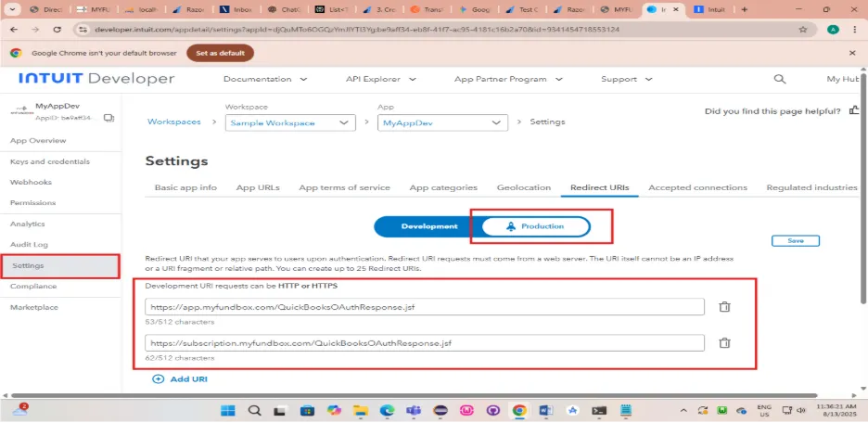Click the Intuit Developer logo
The height and width of the screenshot is (423, 868).
tap(96, 79)
